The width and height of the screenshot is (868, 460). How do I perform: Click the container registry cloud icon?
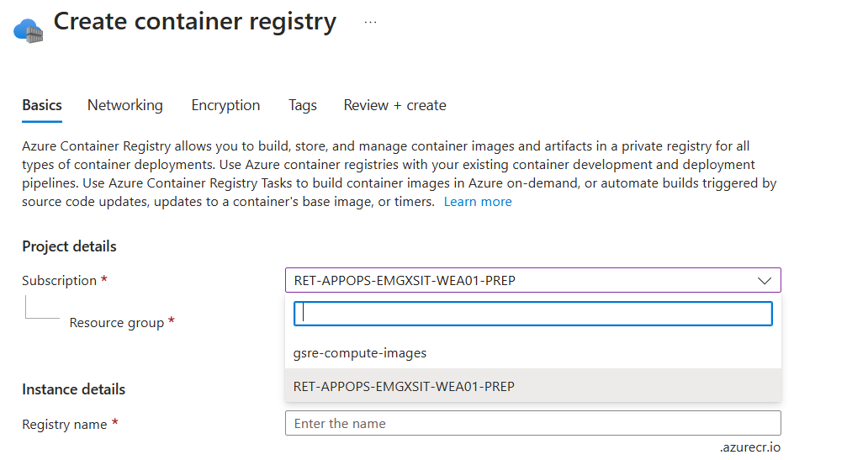(29, 30)
